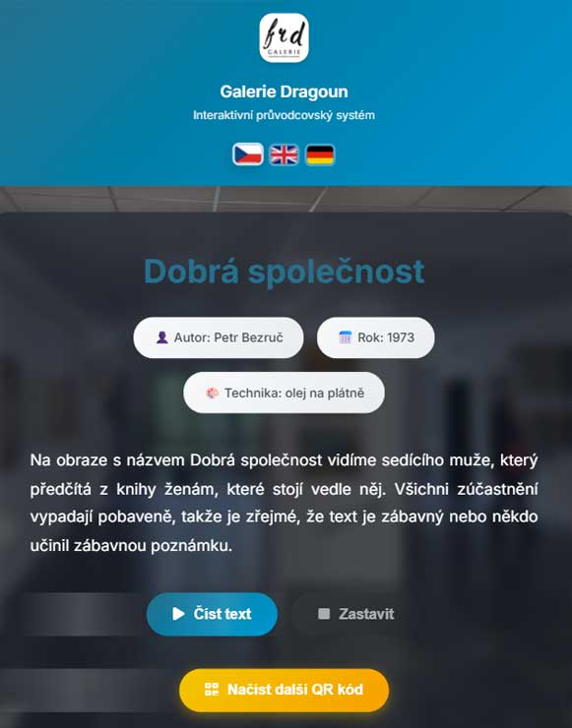
Task: Load next code via Načíst další QR kód
Action: [284, 690]
